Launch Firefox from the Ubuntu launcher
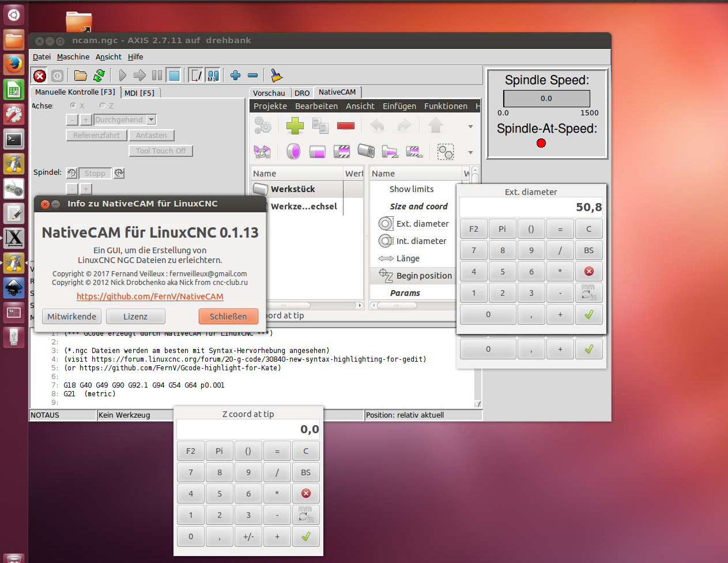Image resolution: width=728 pixels, height=563 pixels. [14, 65]
